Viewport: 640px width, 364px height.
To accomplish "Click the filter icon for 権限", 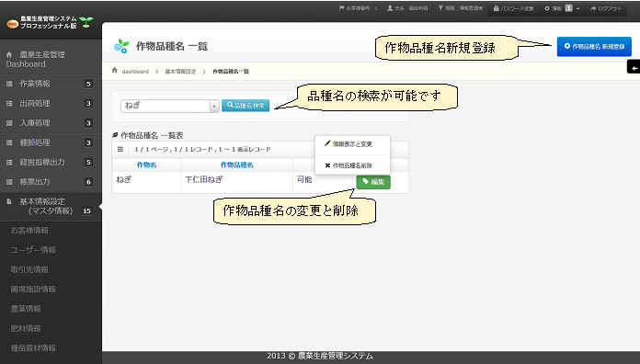I will (440, 7).
